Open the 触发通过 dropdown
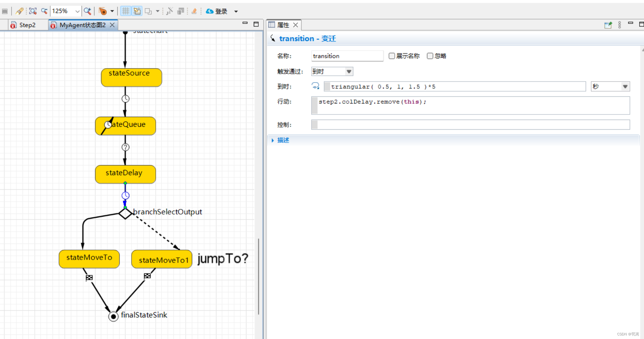 click(x=349, y=71)
